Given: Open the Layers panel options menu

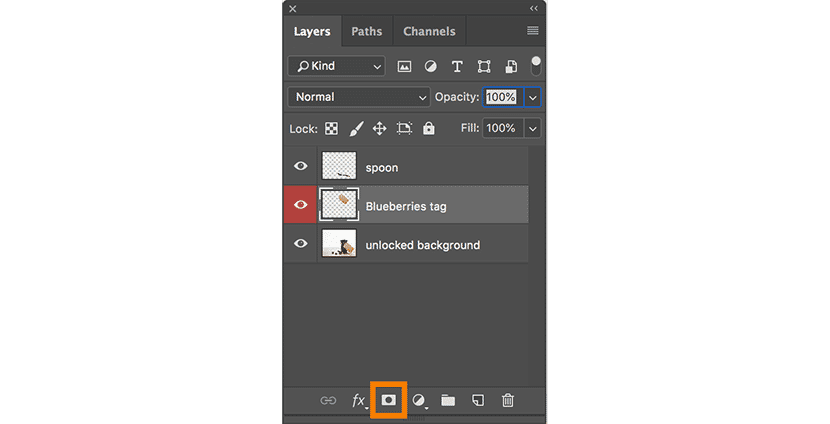Looking at the screenshot, I should [533, 31].
